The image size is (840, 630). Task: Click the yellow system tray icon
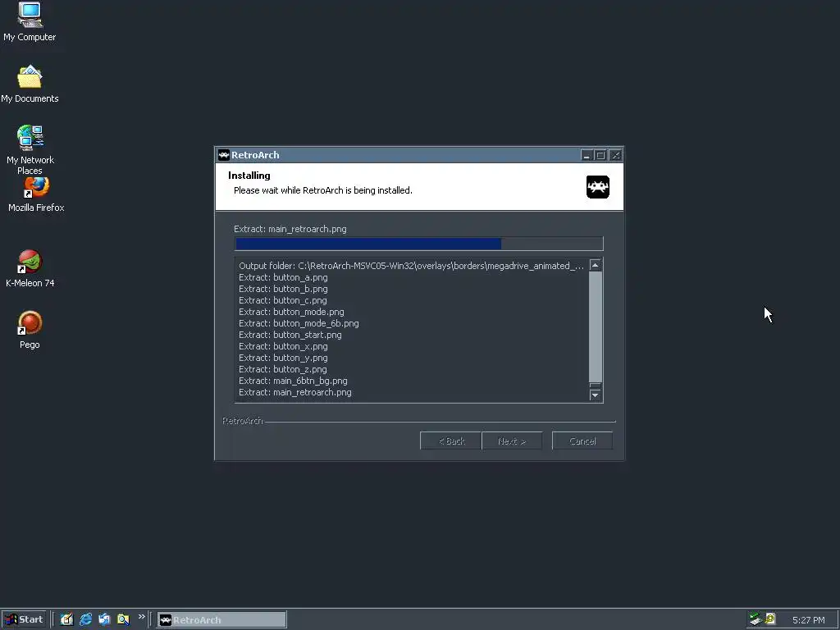770,619
